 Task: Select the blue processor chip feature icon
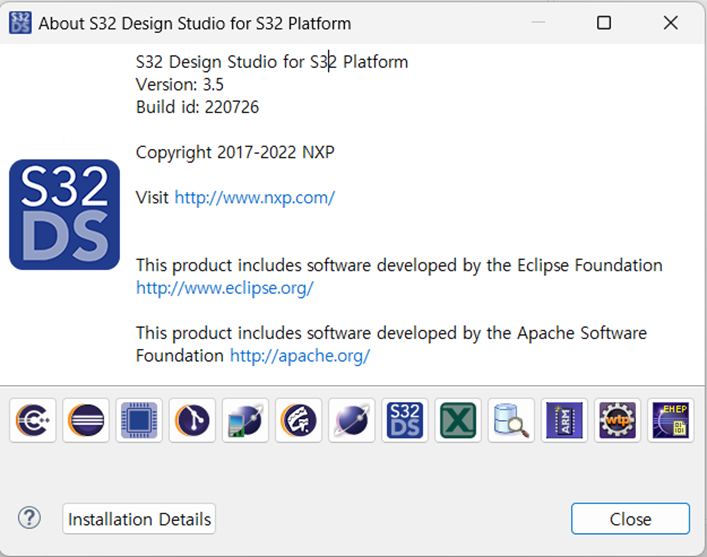(139, 420)
